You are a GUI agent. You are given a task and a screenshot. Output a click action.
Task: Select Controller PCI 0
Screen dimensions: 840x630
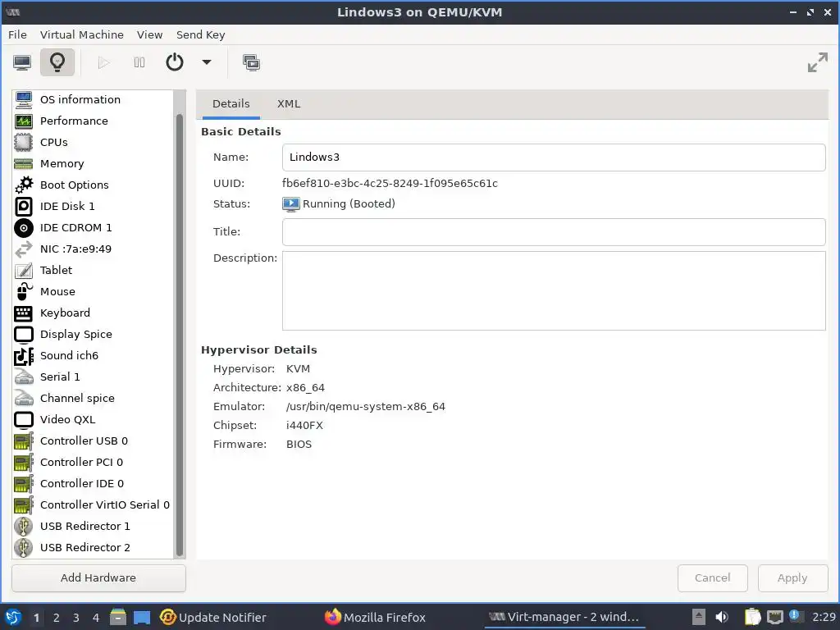(x=93, y=463)
